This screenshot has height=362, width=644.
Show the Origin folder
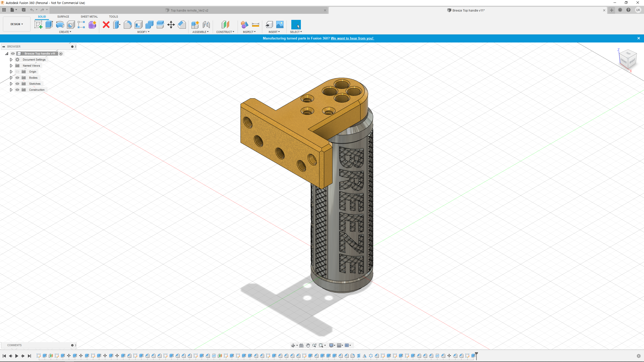[x=17, y=72]
